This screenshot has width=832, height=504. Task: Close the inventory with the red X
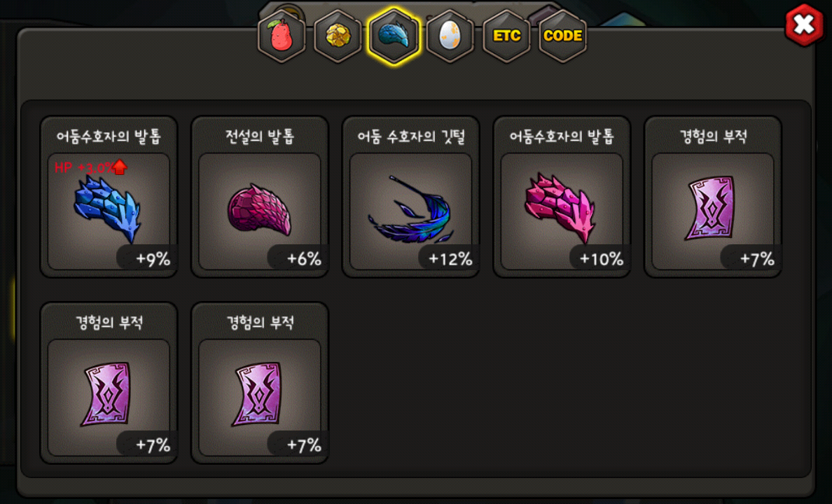(x=805, y=24)
